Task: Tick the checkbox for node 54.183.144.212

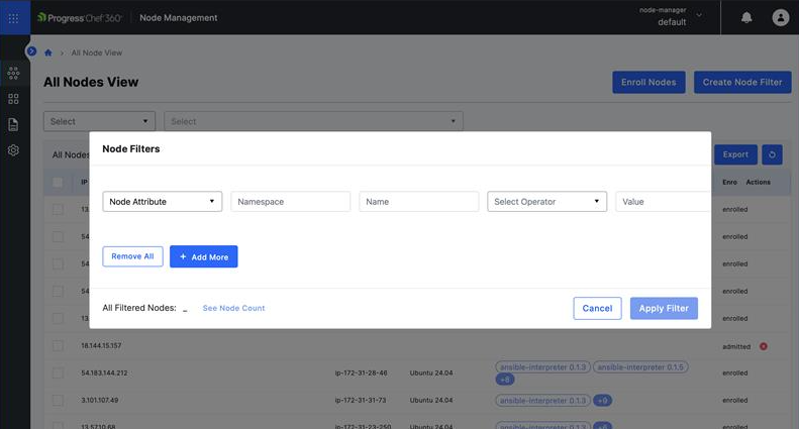Action: (x=58, y=372)
